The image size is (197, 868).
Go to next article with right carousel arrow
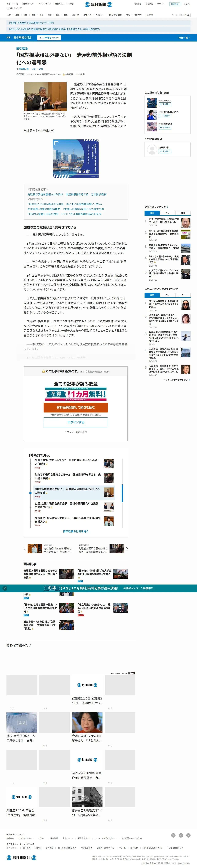(127, 549)
